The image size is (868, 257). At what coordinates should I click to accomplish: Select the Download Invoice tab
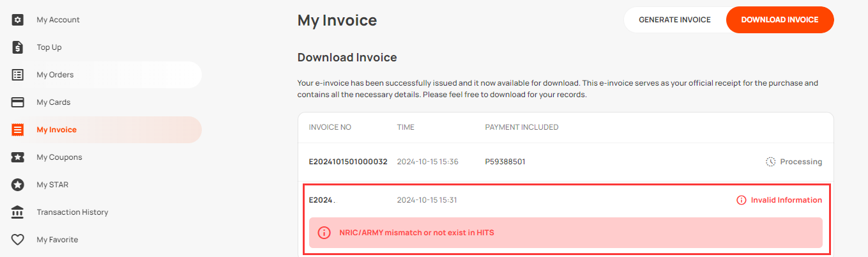click(780, 20)
